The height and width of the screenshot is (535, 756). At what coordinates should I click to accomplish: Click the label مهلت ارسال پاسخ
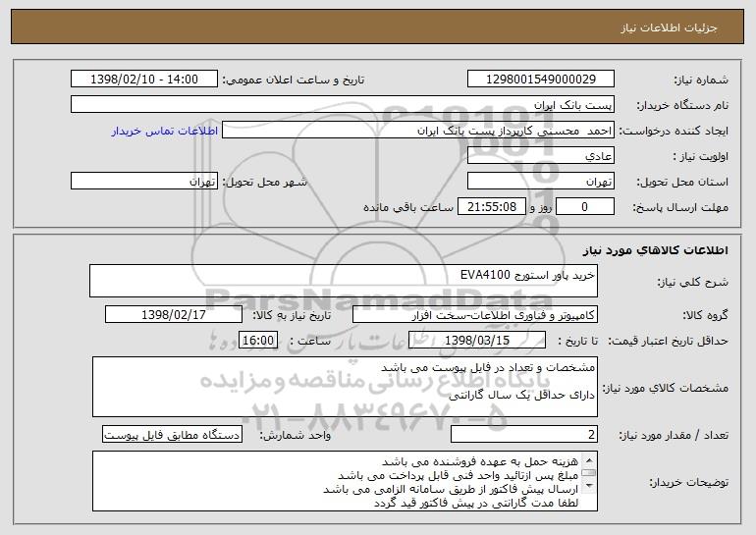click(x=680, y=208)
